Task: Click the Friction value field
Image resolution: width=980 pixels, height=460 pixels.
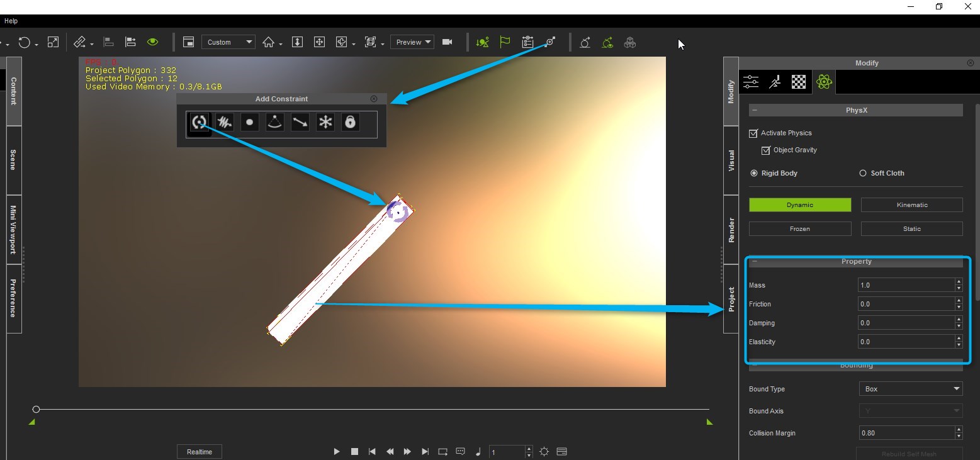Action: click(x=906, y=304)
